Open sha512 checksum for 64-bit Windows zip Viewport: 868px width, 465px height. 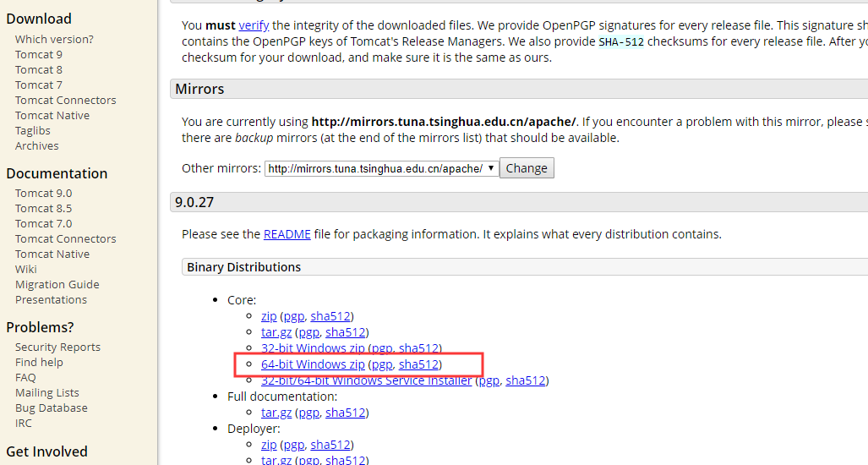point(418,364)
